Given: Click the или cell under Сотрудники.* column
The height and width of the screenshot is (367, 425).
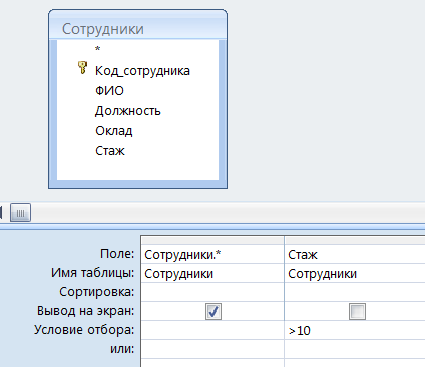Looking at the screenshot, I should click(x=213, y=349).
